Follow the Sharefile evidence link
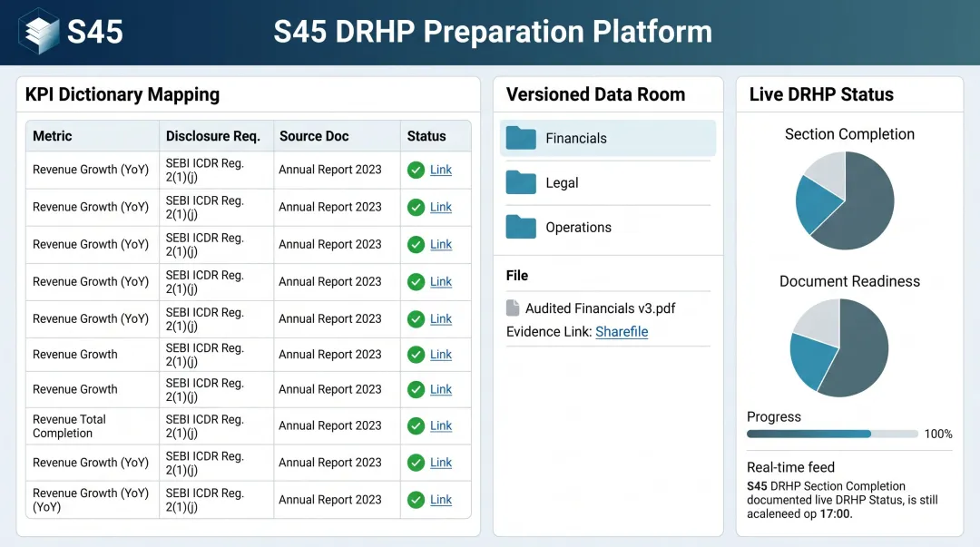The image size is (980, 547). coord(622,331)
